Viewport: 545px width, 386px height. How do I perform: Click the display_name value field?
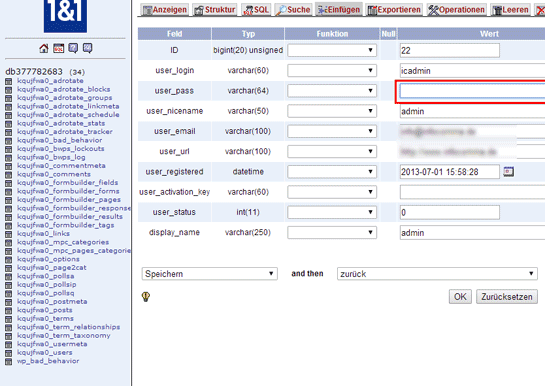click(472, 232)
